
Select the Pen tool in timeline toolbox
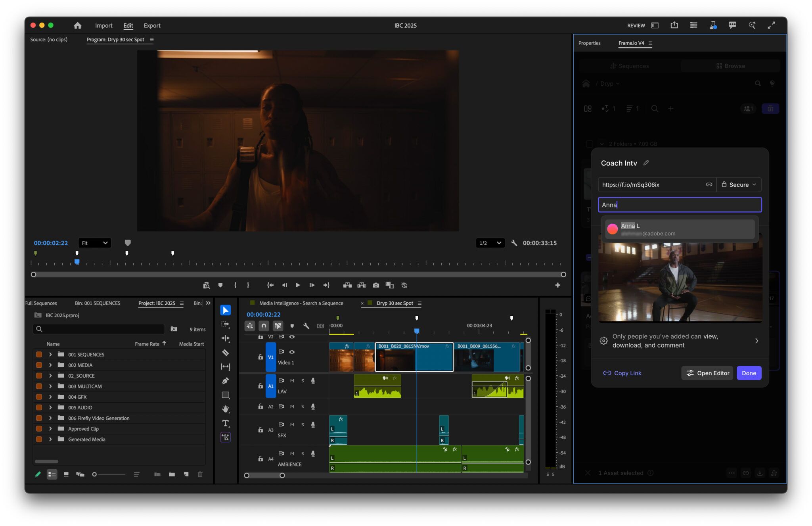225,381
